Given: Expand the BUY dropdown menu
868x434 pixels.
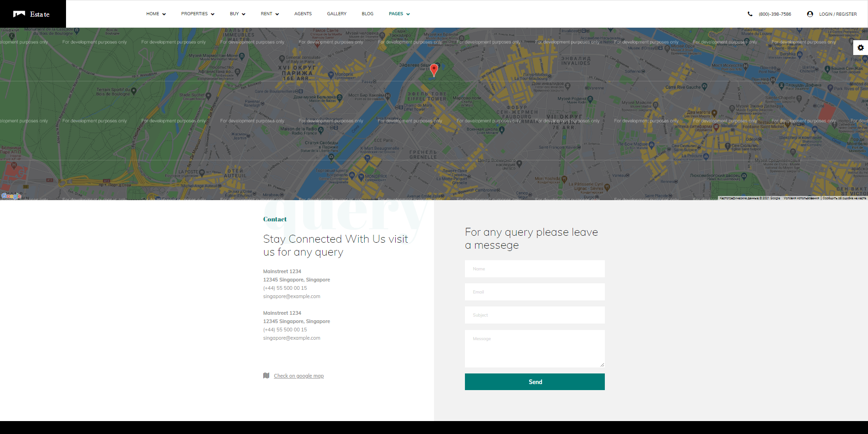Looking at the screenshot, I should (x=238, y=14).
